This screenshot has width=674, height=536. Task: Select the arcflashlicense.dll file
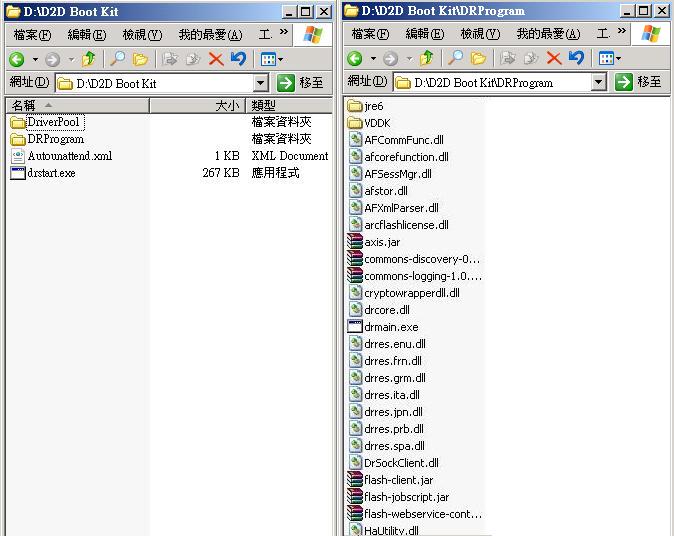click(x=398, y=225)
